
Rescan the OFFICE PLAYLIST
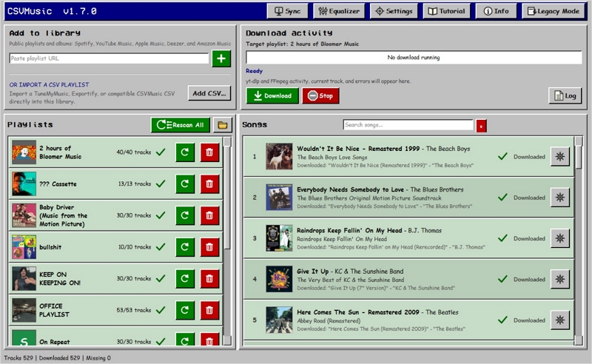click(x=185, y=310)
